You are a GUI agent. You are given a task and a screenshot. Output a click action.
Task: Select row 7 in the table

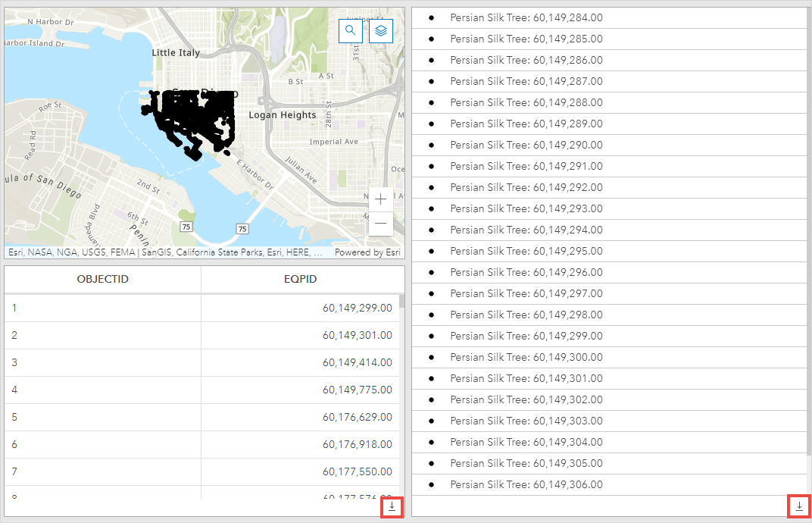tap(102, 471)
